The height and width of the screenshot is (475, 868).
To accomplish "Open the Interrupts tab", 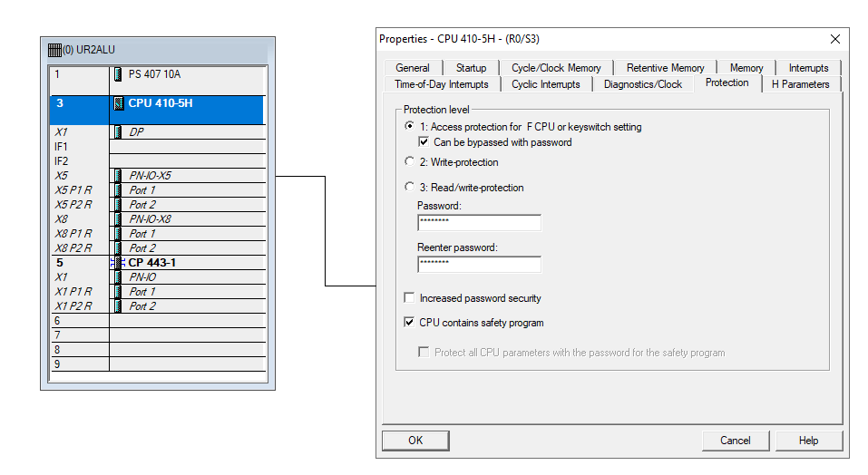I will pos(808,67).
